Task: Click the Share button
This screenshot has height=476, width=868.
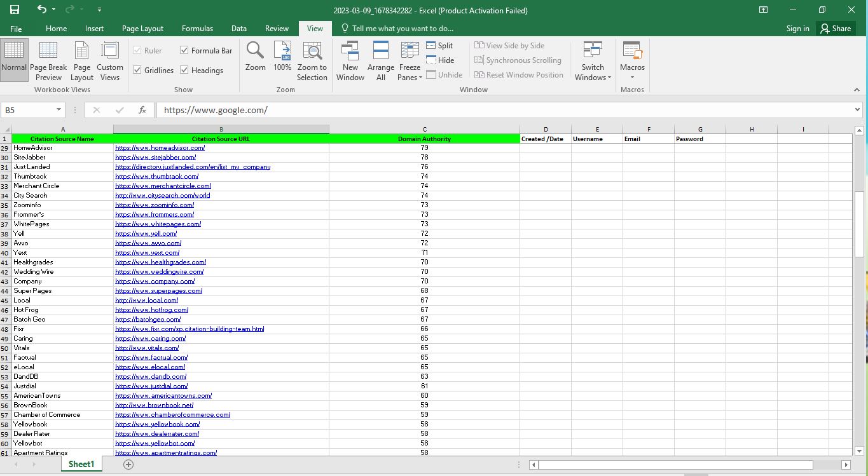Action: (836, 29)
